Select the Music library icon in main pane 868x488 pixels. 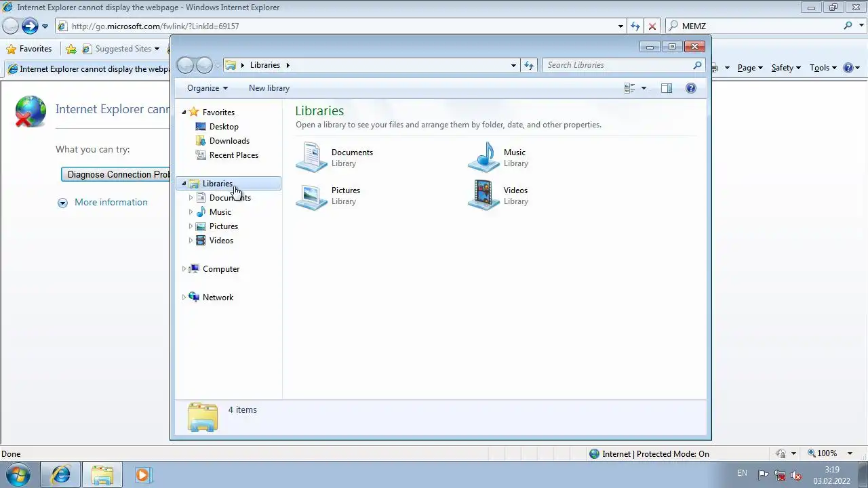coord(484,157)
